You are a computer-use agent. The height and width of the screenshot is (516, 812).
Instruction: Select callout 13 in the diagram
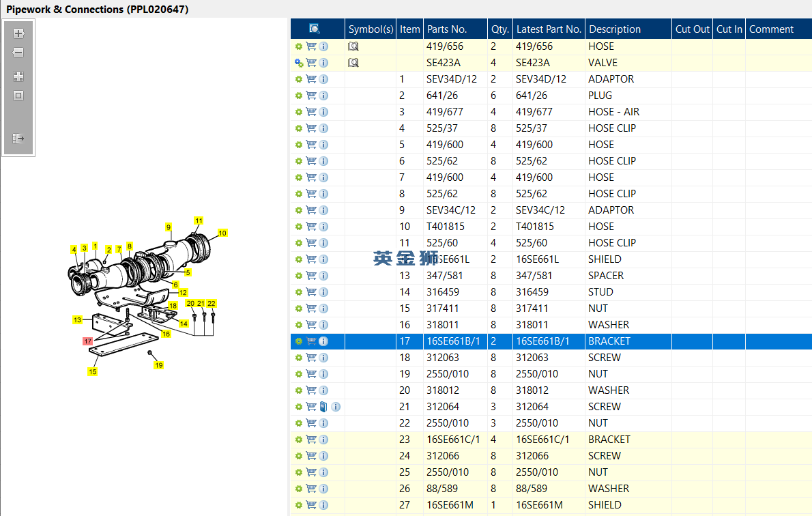click(x=77, y=319)
